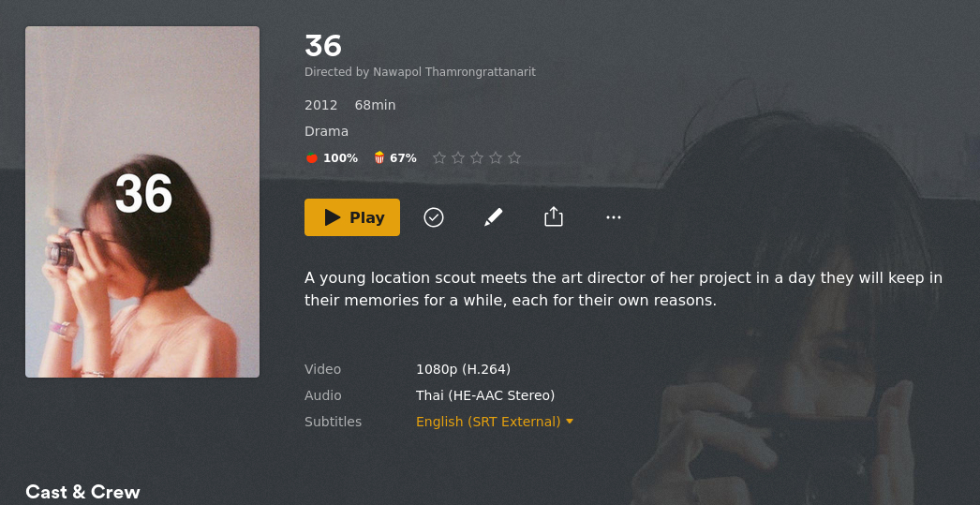Screen dimensions: 980x505
Task: Click the popcorn audience rating icon
Action: 379,158
